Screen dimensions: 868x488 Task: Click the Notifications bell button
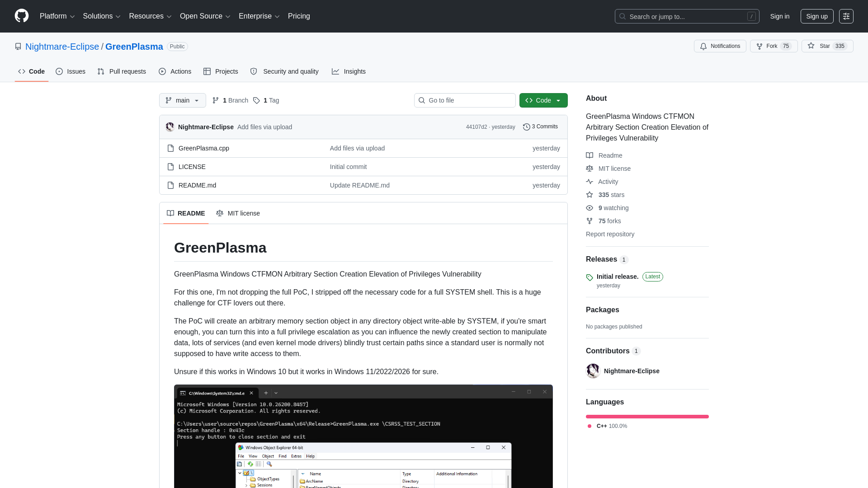720,46
